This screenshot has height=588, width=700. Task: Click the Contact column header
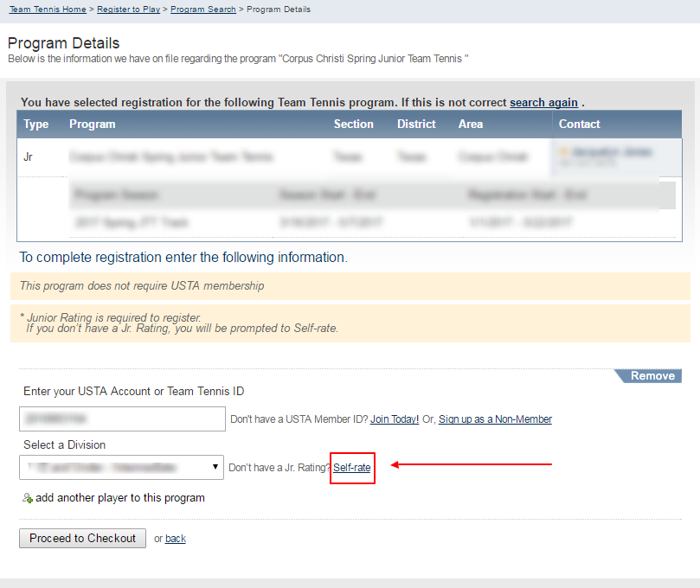pos(579,125)
